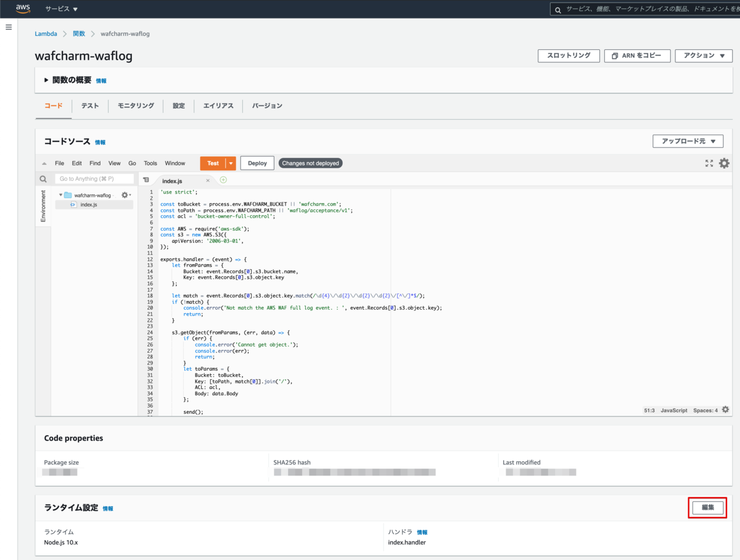Open the アクション dropdown

pyautogui.click(x=704, y=56)
